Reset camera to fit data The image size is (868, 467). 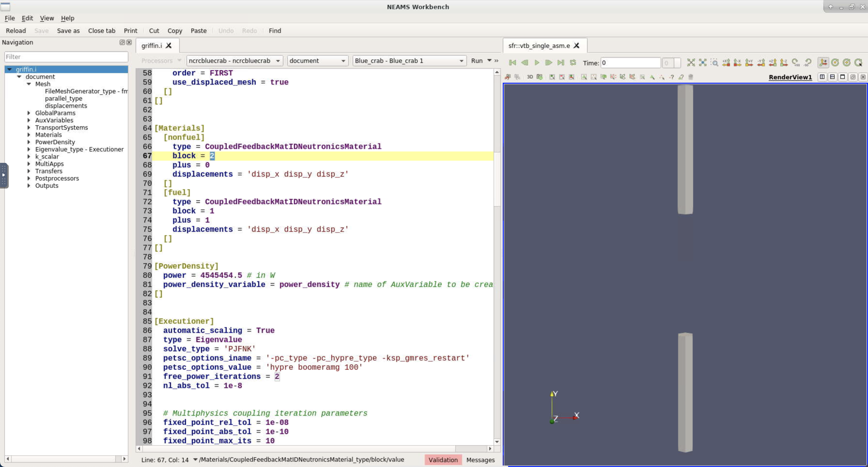tap(691, 63)
